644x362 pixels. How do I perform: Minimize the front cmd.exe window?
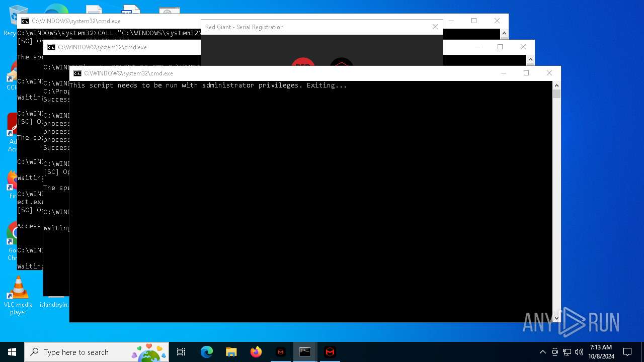click(503, 73)
